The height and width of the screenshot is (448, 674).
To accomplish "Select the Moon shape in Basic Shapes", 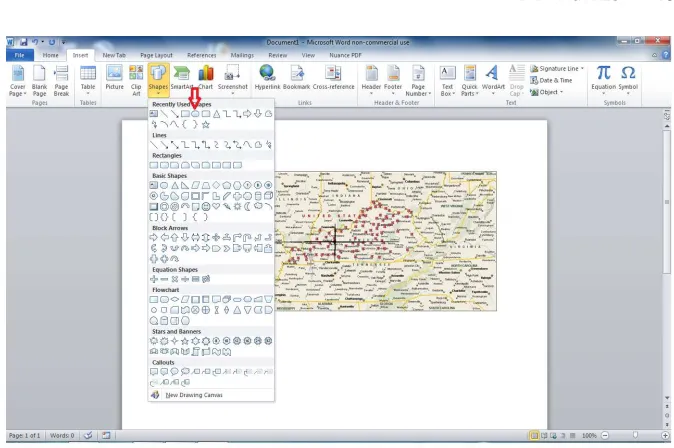I will click(248, 206).
